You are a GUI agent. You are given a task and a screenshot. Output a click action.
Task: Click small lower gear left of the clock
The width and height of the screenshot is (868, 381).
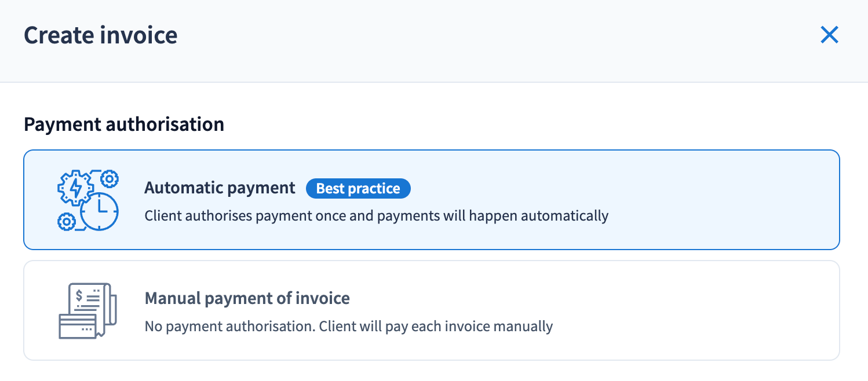pos(66,221)
